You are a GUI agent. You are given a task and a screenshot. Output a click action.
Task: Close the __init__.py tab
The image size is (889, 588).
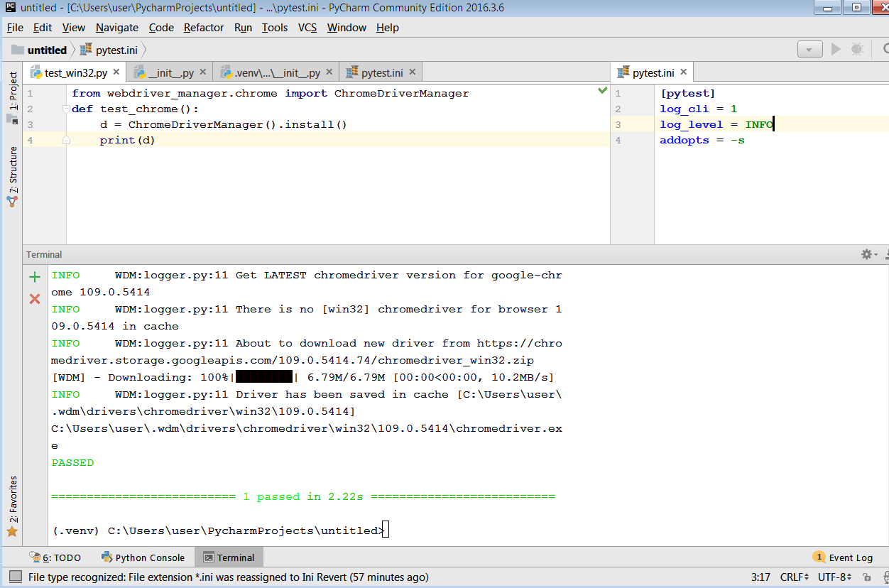[203, 72]
